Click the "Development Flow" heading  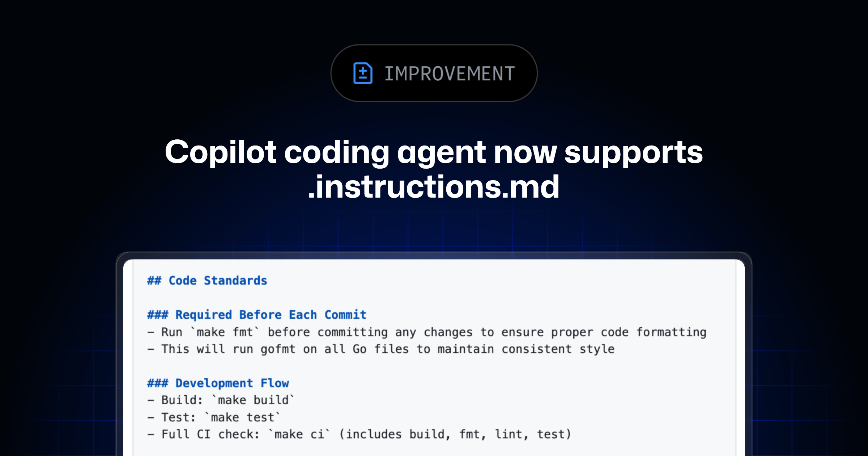click(232, 383)
